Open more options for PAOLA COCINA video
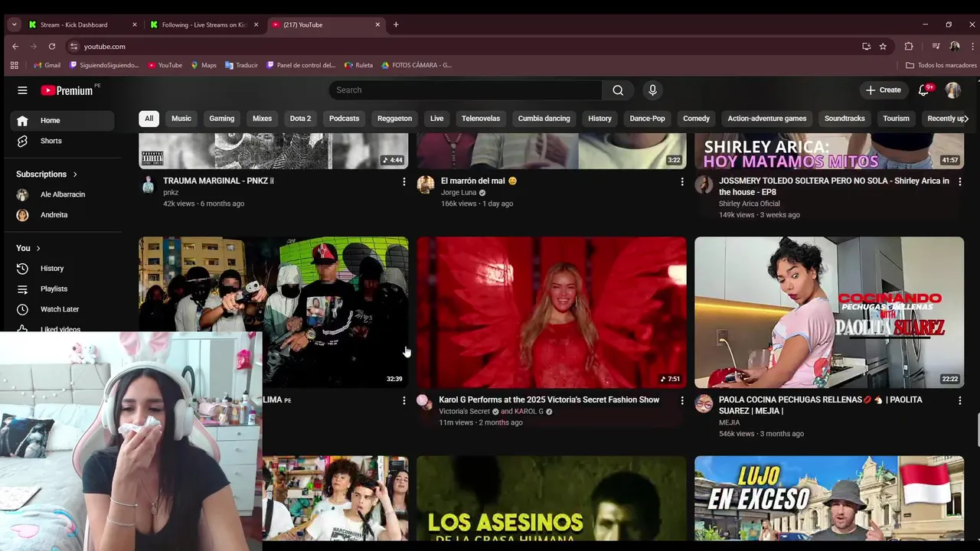Screen dimensions: 980x551 (x=960, y=400)
